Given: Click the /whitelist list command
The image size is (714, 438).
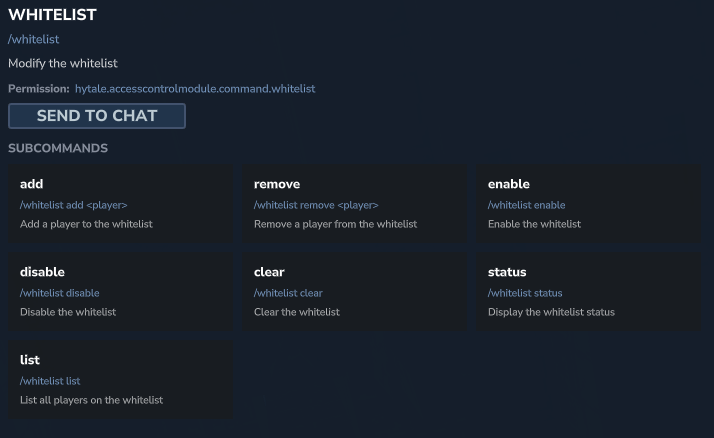Looking at the screenshot, I should 50,381.
